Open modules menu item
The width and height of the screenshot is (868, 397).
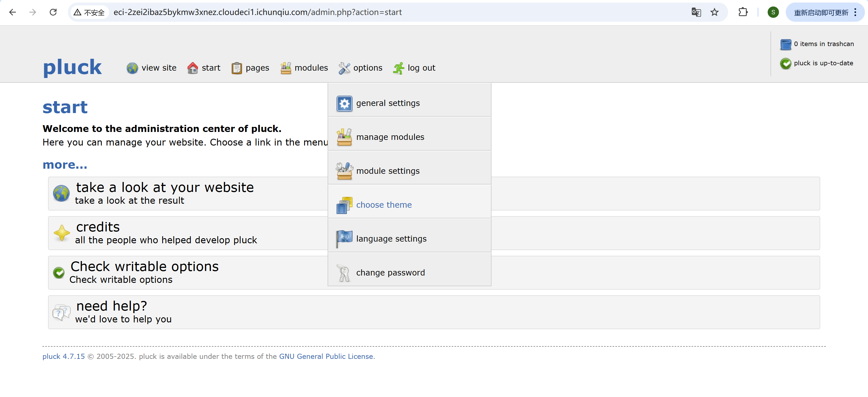311,68
